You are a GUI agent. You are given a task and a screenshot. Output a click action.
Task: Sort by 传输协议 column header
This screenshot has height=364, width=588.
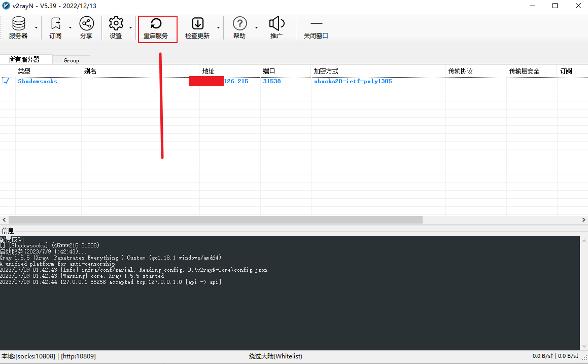click(x=476, y=71)
